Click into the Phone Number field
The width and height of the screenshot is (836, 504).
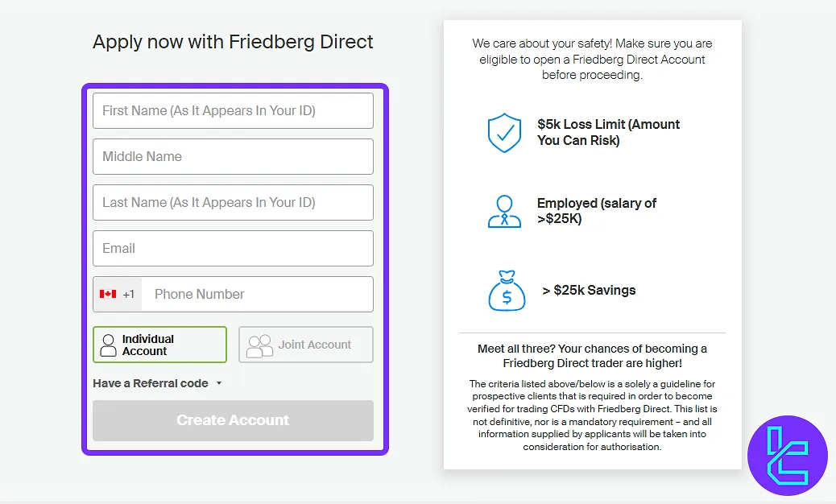258,294
